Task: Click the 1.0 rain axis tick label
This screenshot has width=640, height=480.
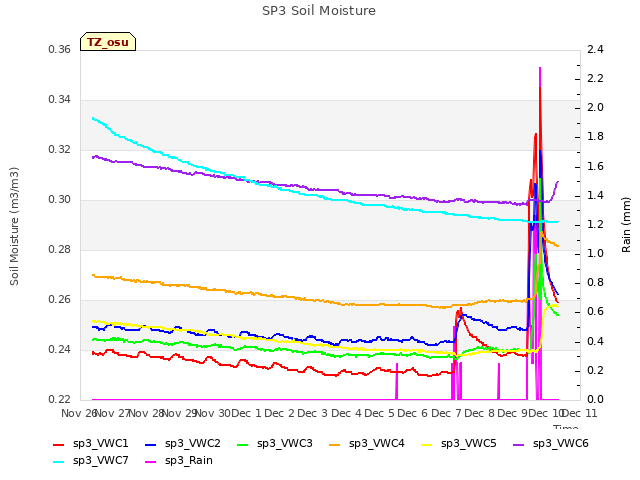Action: 595,254
